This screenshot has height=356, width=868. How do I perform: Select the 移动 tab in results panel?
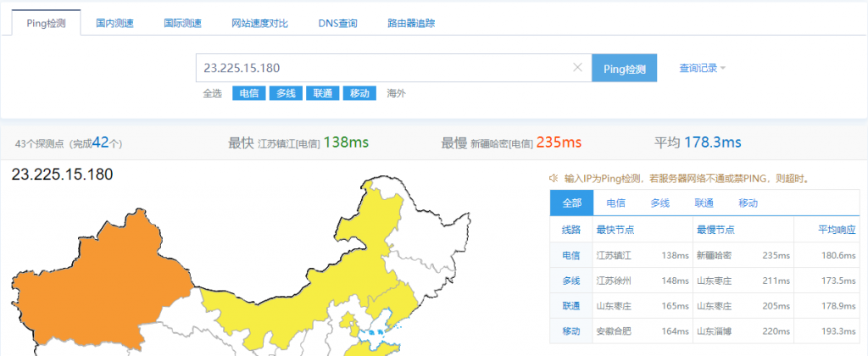point(748,203)
